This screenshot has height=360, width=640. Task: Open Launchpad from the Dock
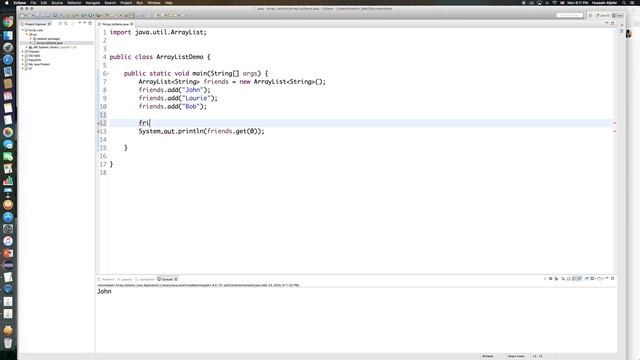8,48
